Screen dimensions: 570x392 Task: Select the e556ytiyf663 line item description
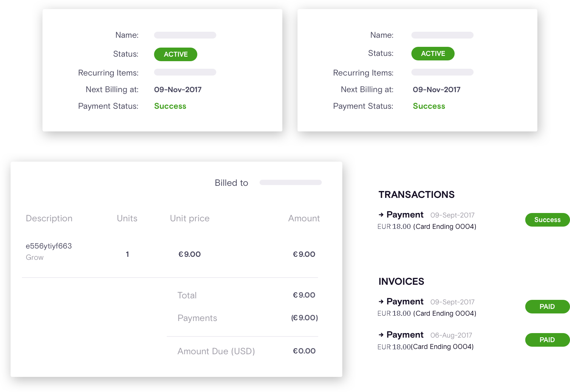click(x=49, y=246)
